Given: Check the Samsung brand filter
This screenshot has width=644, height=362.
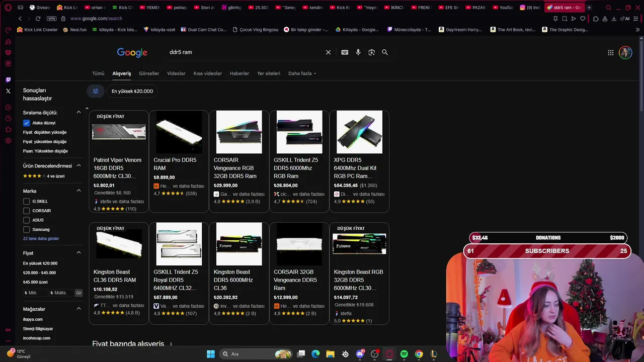Looking at the screenshot, I should tap(27, 229).
